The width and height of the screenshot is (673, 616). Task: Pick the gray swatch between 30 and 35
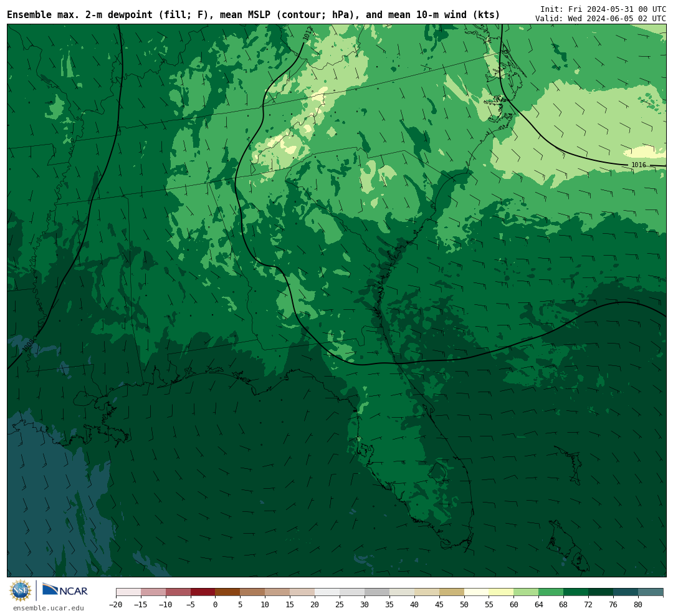[x=377, y=592]
